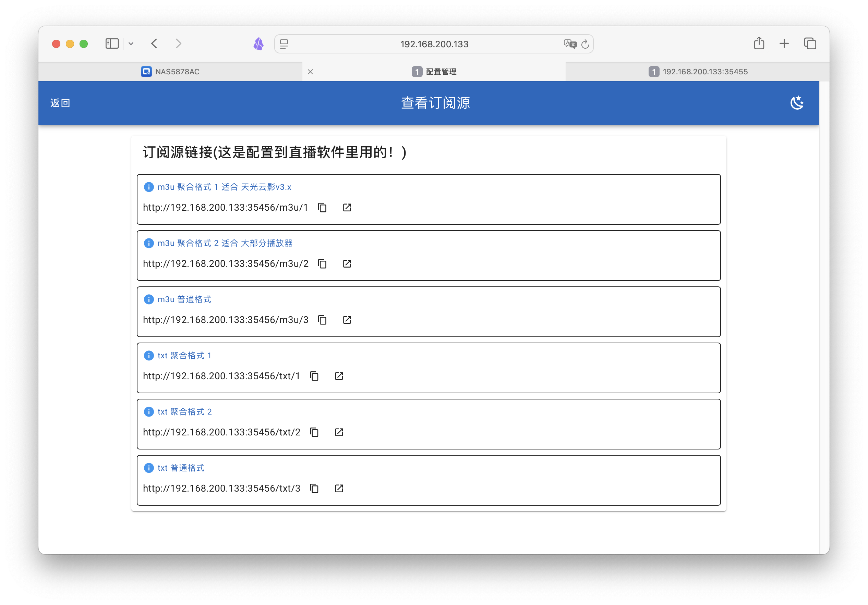Click the info icon beside txt 聚合格式 2
This screenshot has height=605, width=868.
click(x=148, y=411)
